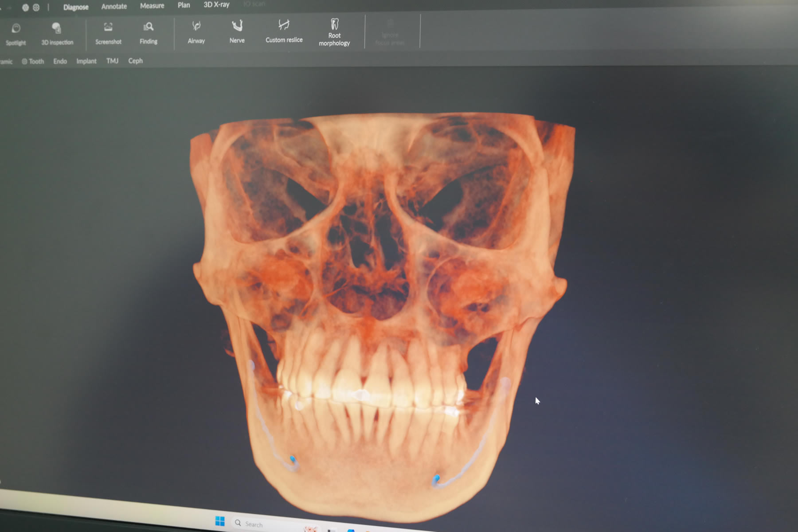The width and height of the screenshot is (798, 532).
Task: Open the Ceph workspace
Action: click(135, 61)
